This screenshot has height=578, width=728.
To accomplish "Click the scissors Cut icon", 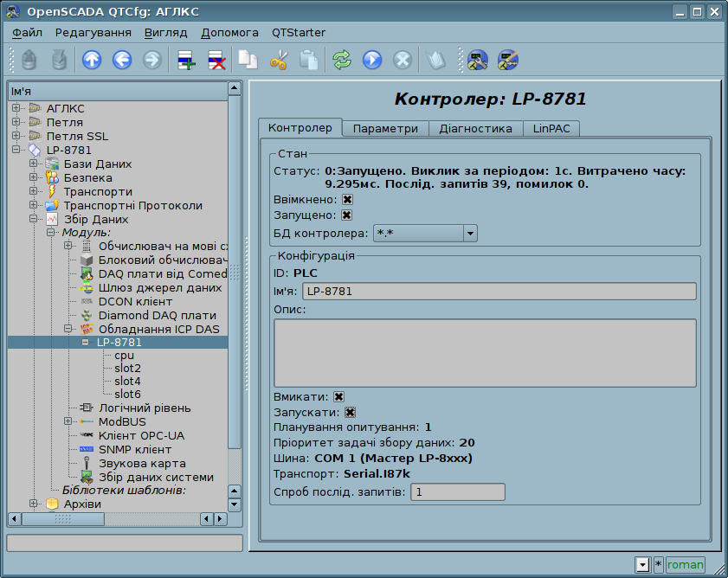I will (x=278, y=60).
